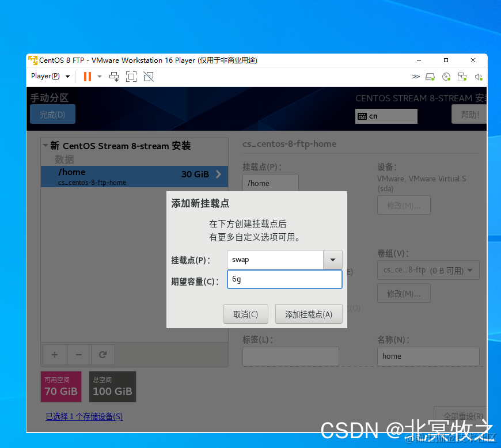This screenshot has height=448, width=501.
Task: Click the 数据 category label
Action: pos(64,159)
